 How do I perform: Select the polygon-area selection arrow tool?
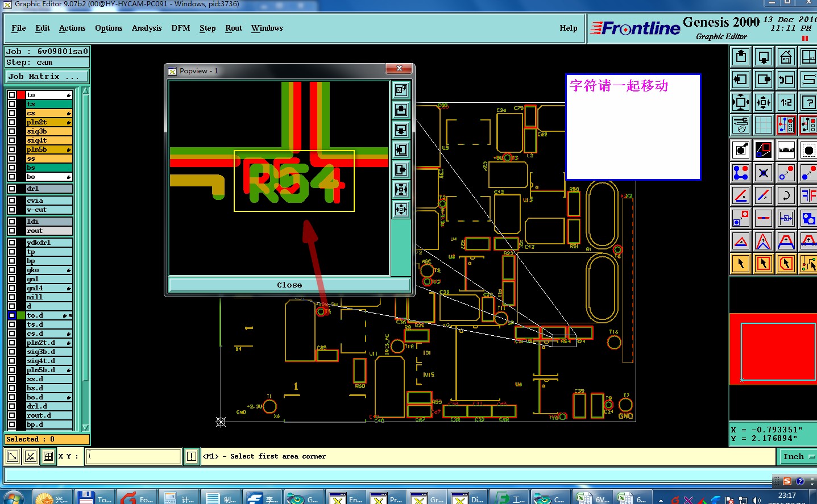(x=786, y=264)
